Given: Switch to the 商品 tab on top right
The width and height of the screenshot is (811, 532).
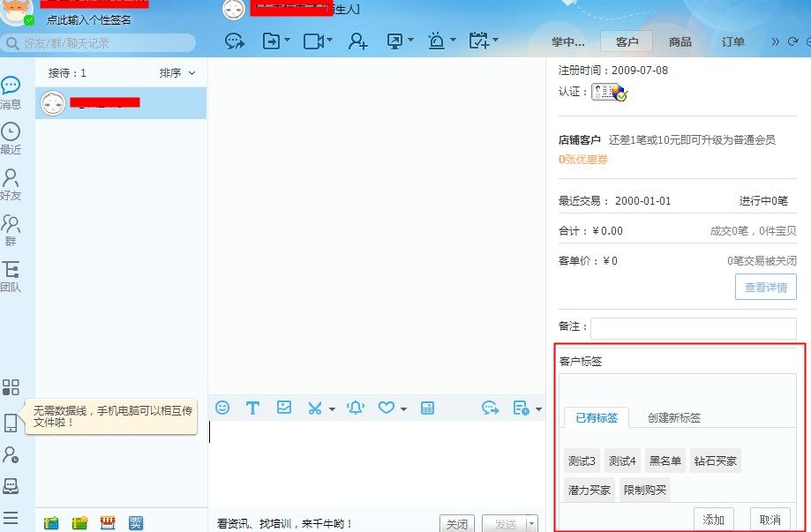Looking at the screenshot, I should (680, 41).
